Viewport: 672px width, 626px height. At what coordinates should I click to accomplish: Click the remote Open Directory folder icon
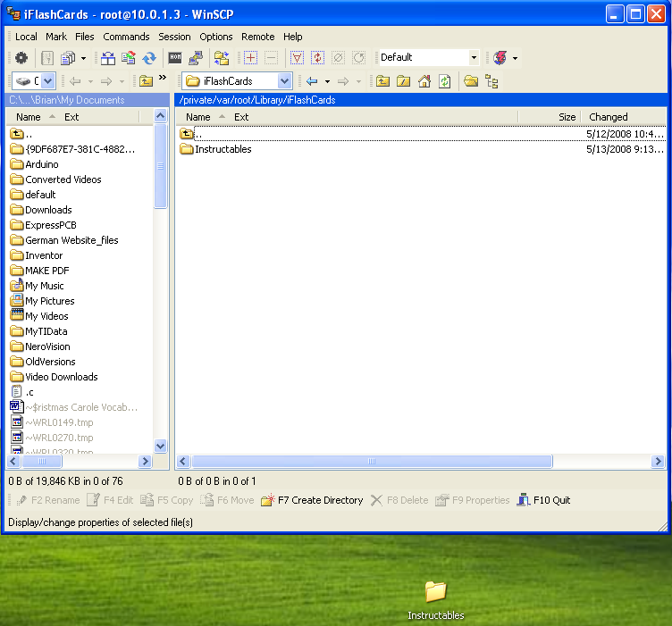tap(471, 81)
